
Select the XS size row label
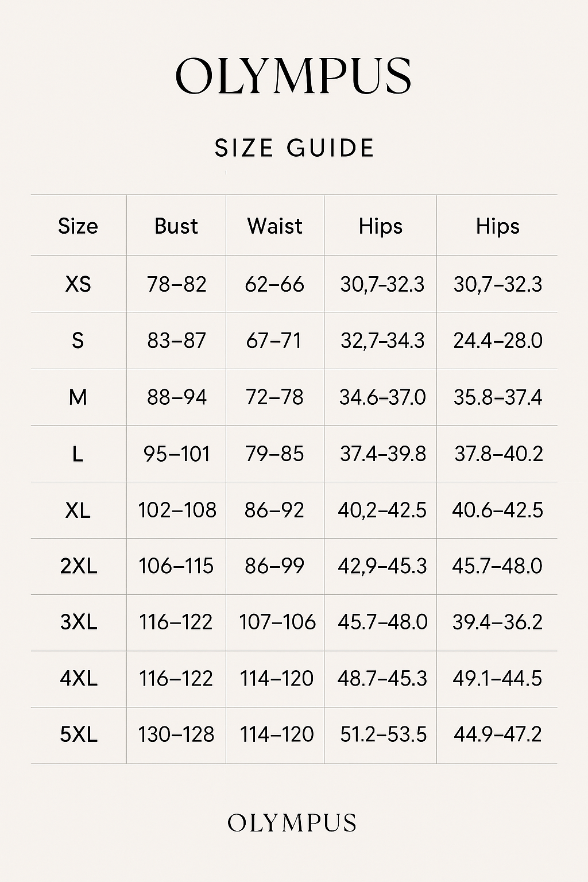[x=78, y=284]
